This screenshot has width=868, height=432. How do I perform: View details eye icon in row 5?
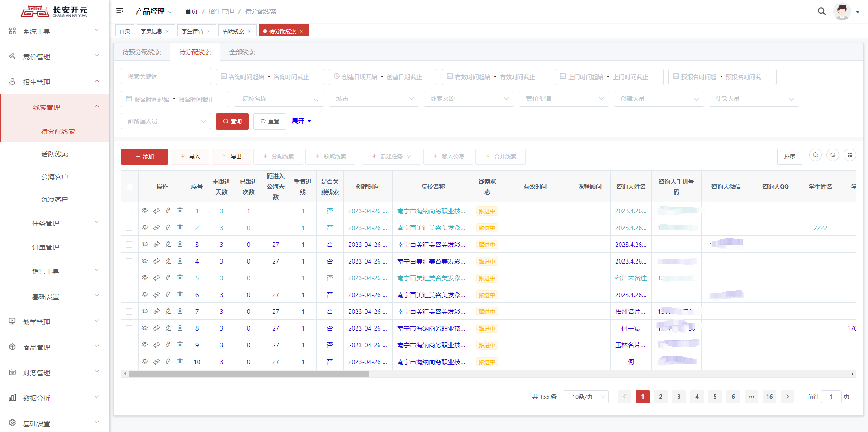coord(145,278)
